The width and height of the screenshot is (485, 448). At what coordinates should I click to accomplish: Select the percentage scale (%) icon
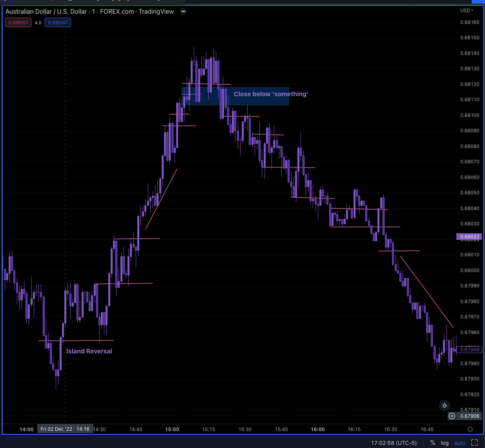pos(433,443)
